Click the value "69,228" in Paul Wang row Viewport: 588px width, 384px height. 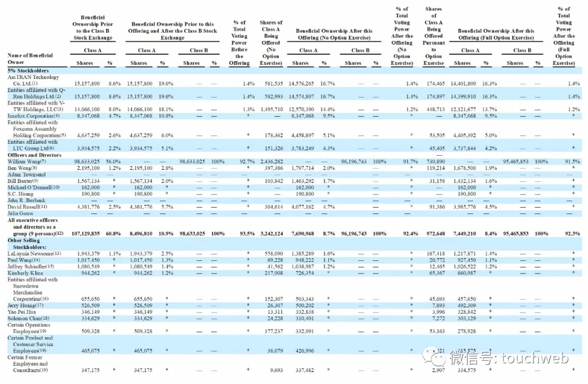(275, 260)
